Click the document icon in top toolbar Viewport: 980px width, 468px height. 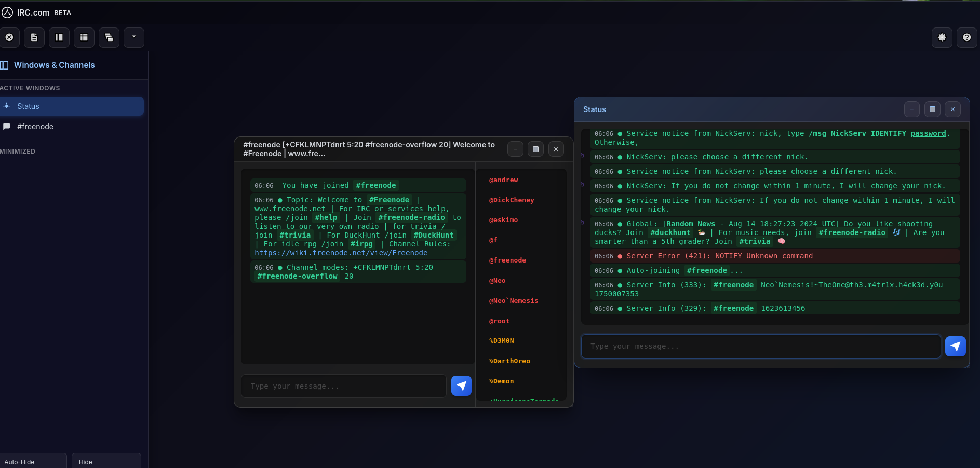(34, 37)
